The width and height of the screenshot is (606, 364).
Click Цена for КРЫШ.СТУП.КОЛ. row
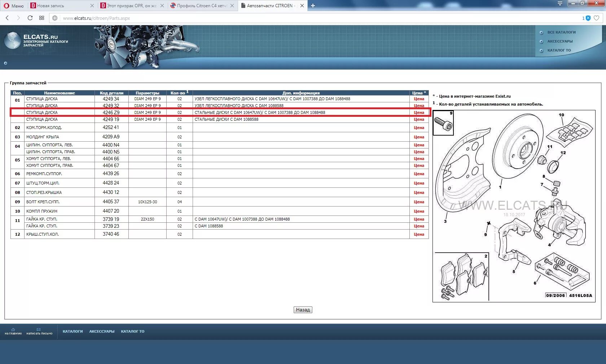pos(419,234)
